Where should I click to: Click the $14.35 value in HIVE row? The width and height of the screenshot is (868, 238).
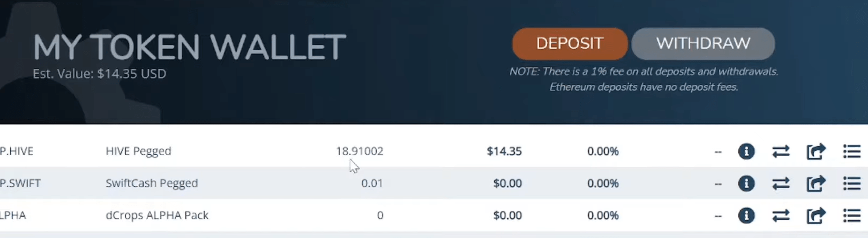[504, 151]
